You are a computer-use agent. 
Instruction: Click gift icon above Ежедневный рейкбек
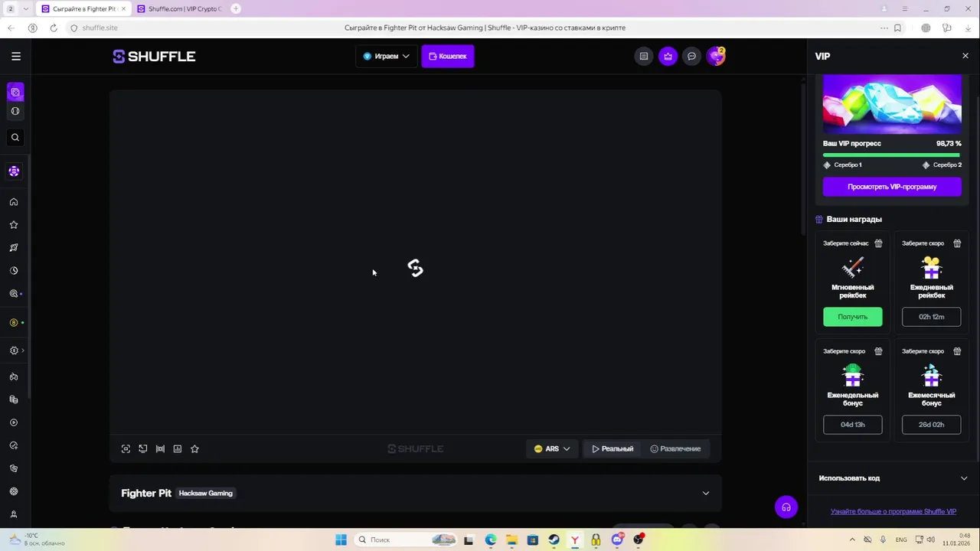957,243
